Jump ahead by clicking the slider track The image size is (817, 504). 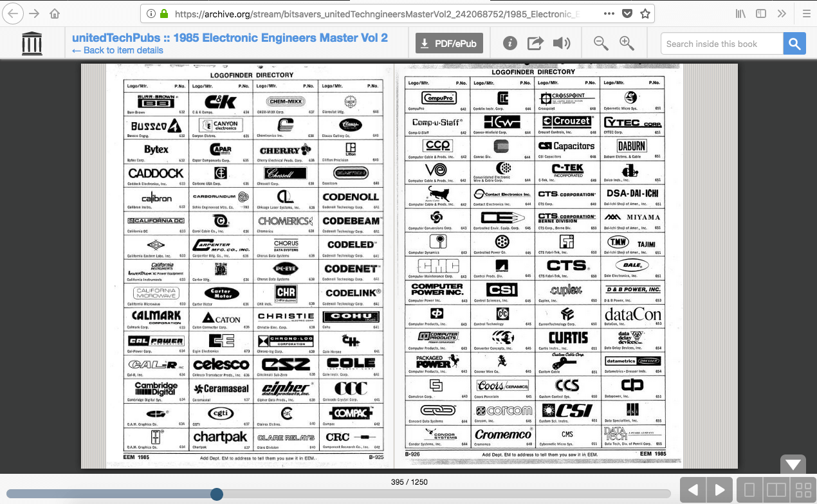click(444, 494)
